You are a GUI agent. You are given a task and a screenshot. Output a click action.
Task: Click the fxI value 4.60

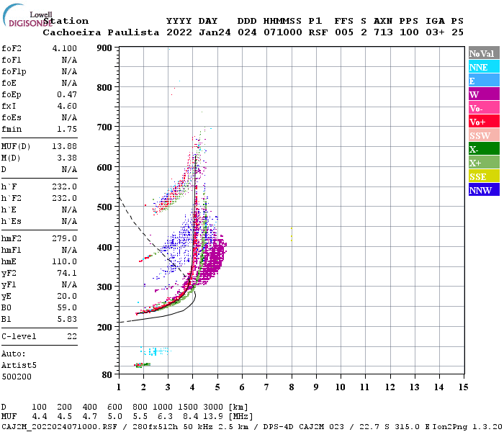(67, 106)
